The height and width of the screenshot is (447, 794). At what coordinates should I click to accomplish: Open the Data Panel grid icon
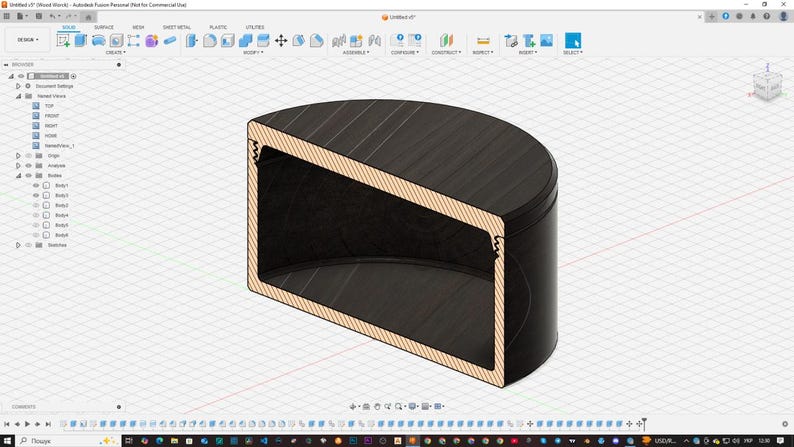pos(7,17)
